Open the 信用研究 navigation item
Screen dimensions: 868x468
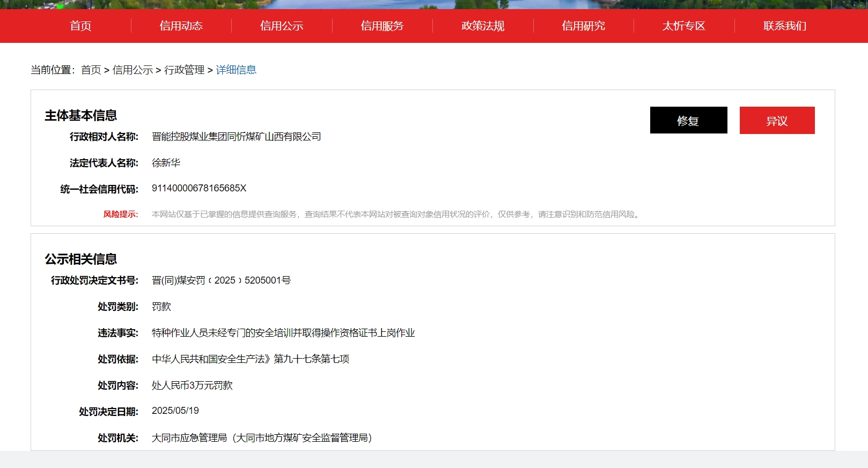point(583,26)
